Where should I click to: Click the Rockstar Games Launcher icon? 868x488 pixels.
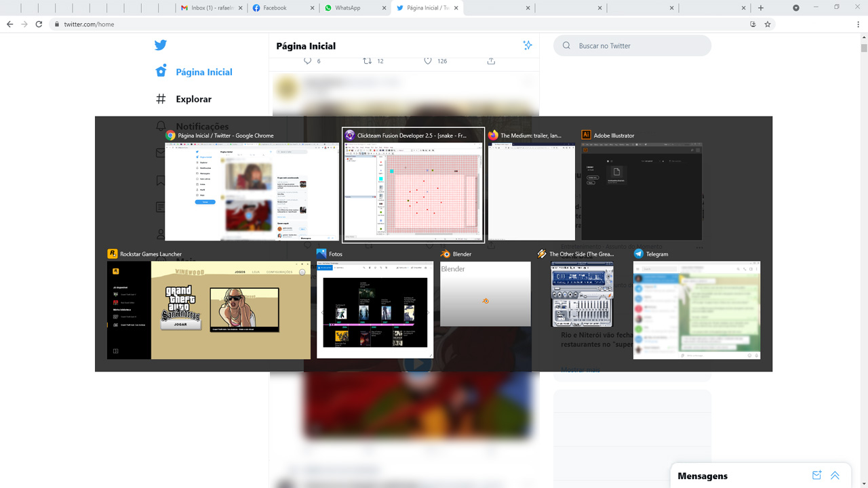click(113, 254)
